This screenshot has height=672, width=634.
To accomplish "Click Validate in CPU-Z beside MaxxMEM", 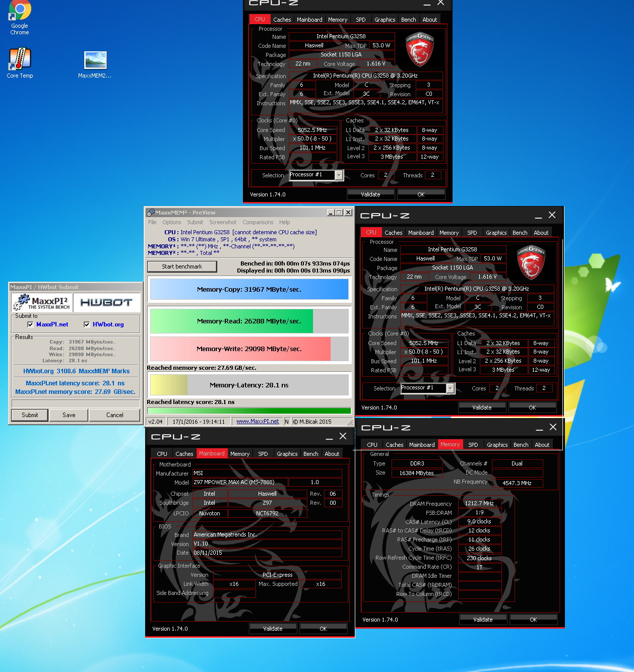I will 482,408.
